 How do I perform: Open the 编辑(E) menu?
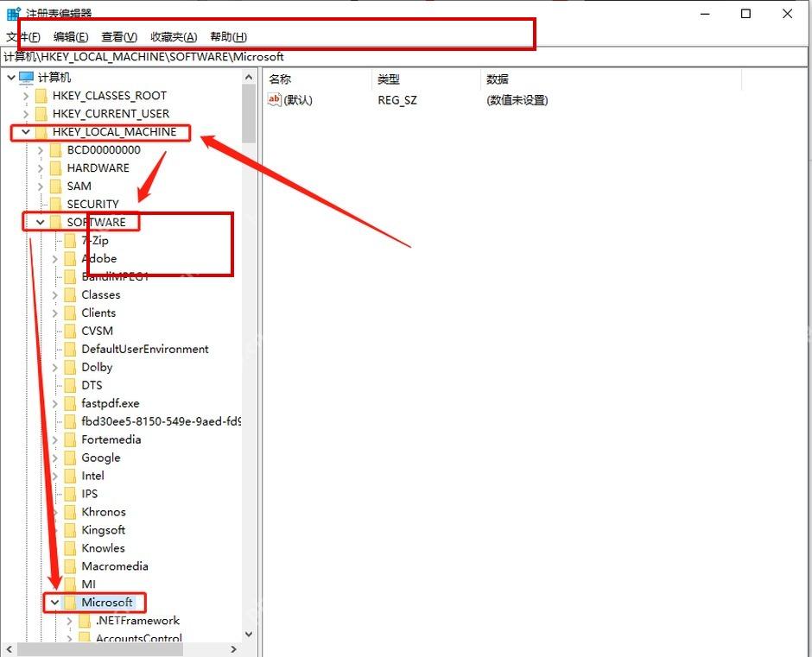(71, 37)
